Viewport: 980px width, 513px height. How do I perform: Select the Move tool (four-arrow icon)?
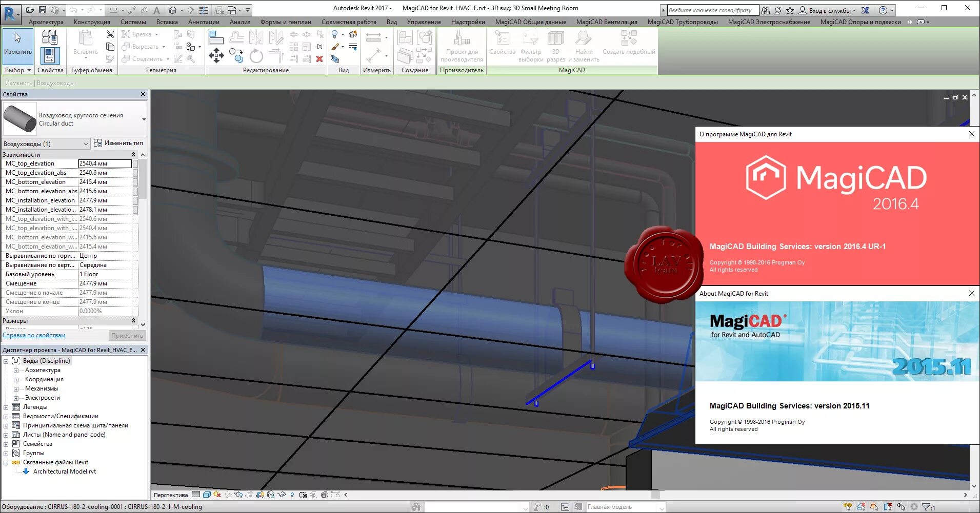[x=216, y=55]
